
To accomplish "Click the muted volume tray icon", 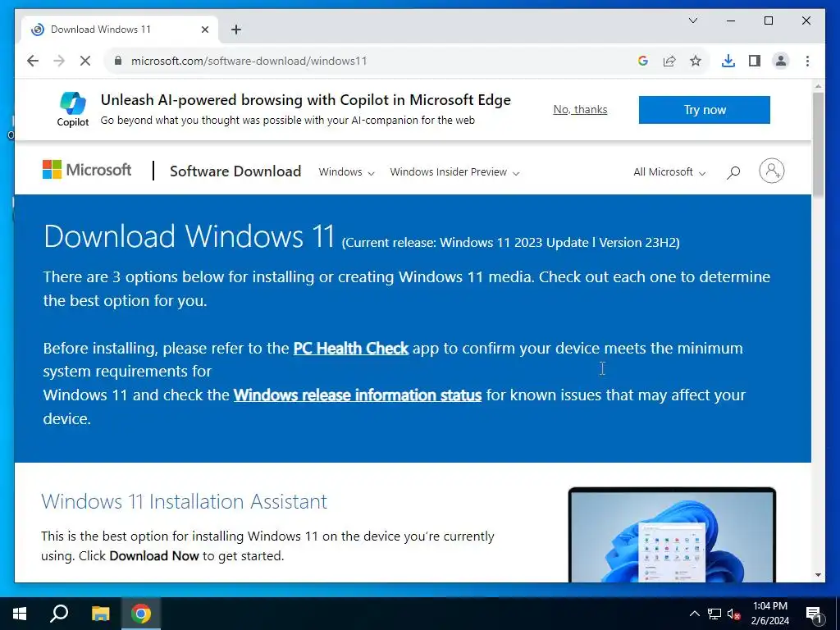I will (734, 614).
